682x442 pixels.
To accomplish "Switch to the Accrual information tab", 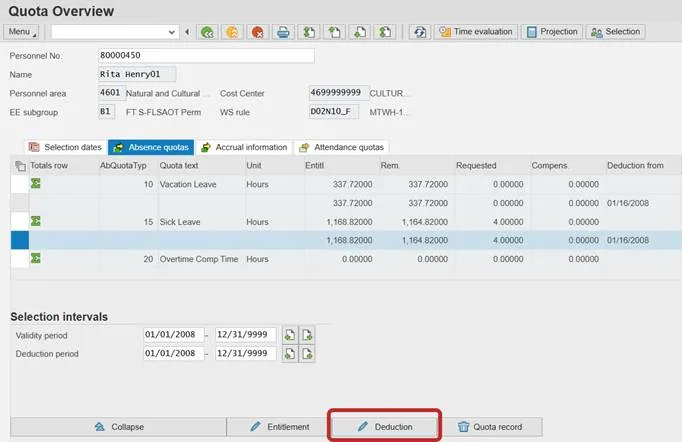I will pos(244,147).
